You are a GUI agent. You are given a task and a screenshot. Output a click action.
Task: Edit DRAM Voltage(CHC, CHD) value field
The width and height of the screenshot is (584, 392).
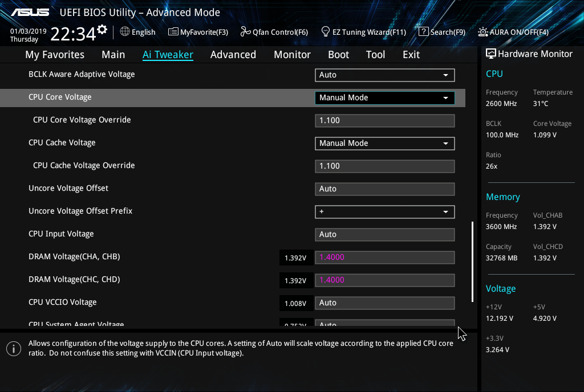click(385, 280)
